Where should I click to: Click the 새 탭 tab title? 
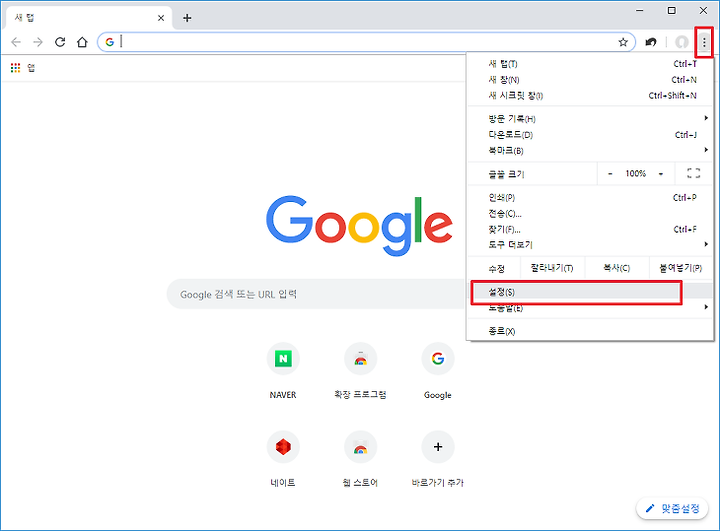(x=24, y=18)
